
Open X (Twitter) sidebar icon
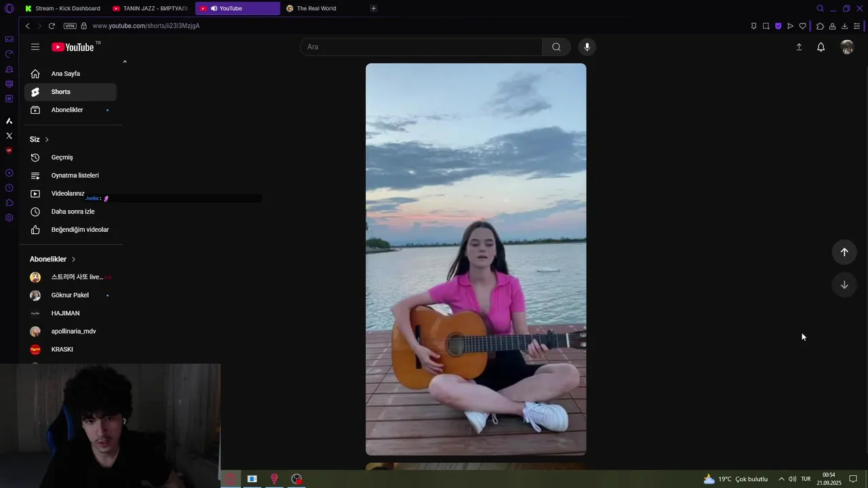pos(9,136)
